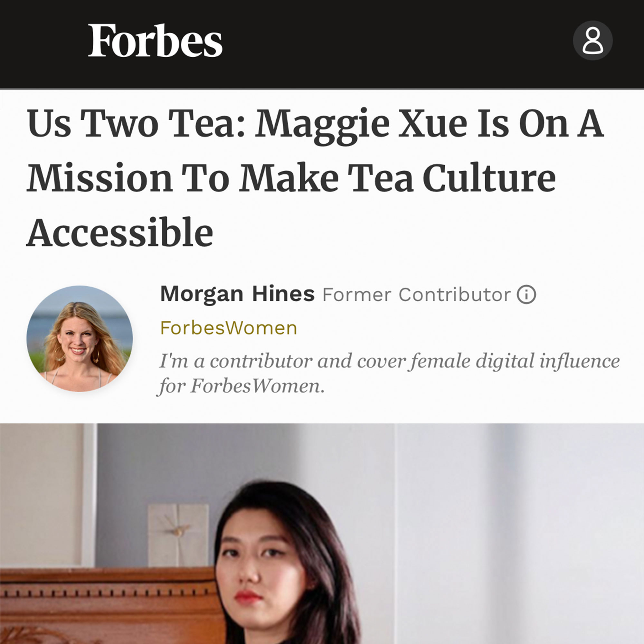644x644 pixels.
Task: Click the author bio text about ForbesWomen
Action: coord(388,373)
